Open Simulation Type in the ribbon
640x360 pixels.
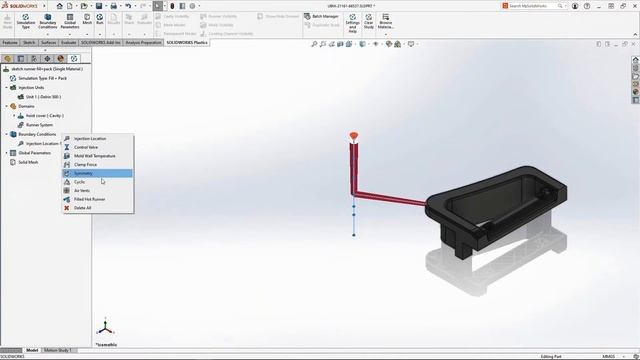pos(25,21)
